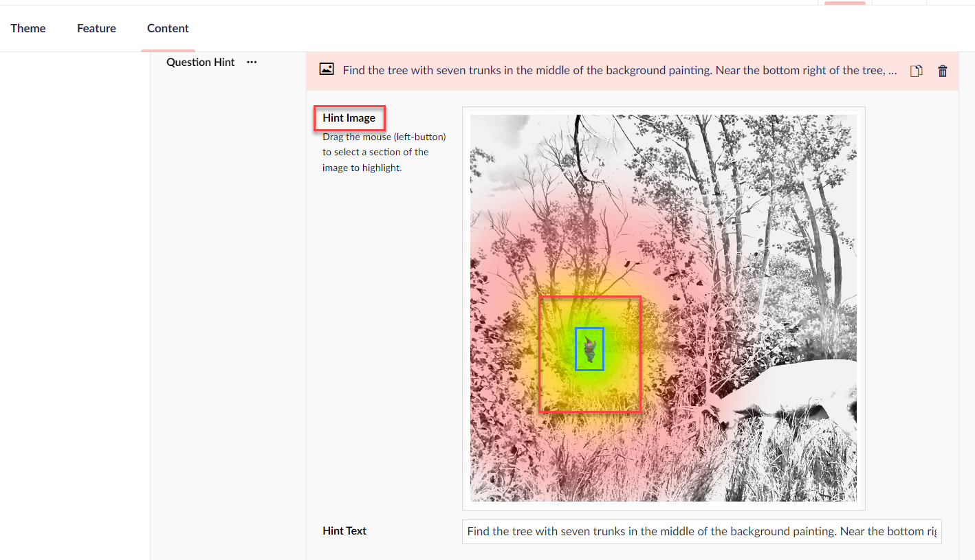Click the Hint Image label
The height and width of the screenshot is (560, 975).
click(x=349, y=118)
